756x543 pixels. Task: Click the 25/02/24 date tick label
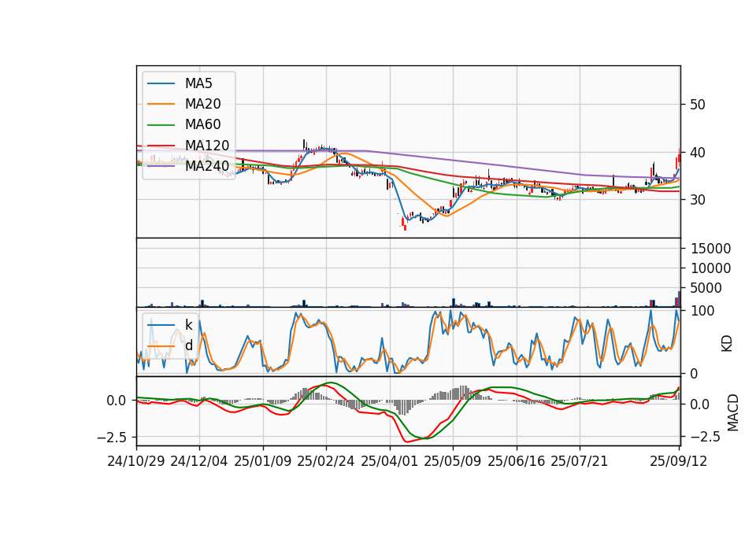(x=326, y=461)
